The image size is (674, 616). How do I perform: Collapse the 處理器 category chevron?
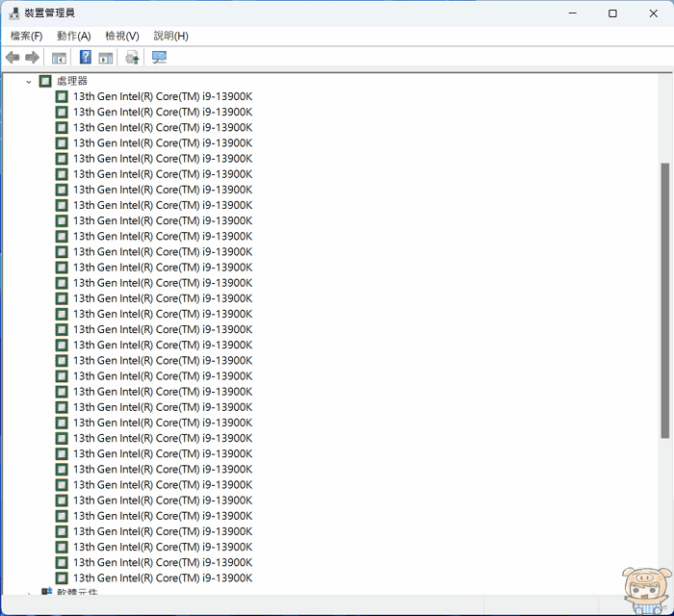[29, 81]
